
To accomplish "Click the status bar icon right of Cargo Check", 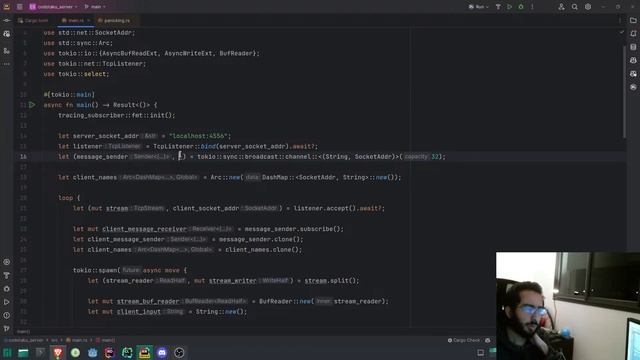I will coord(488,340).
